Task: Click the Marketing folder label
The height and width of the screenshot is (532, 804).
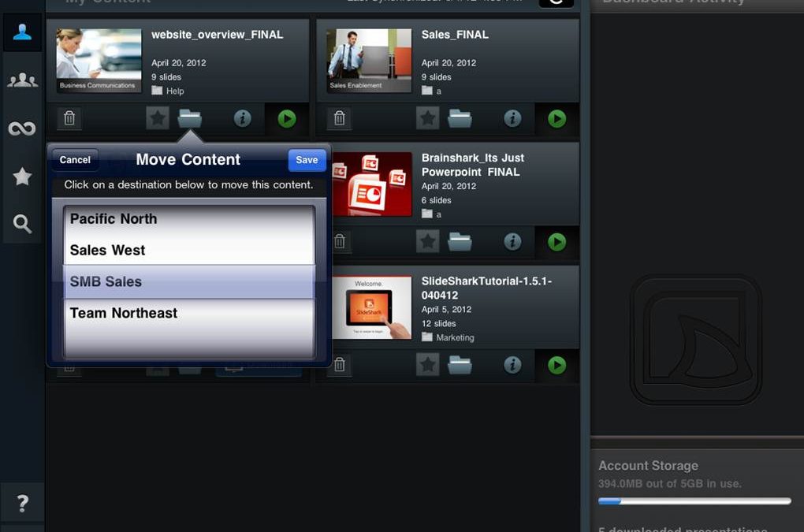Action: 455,338
